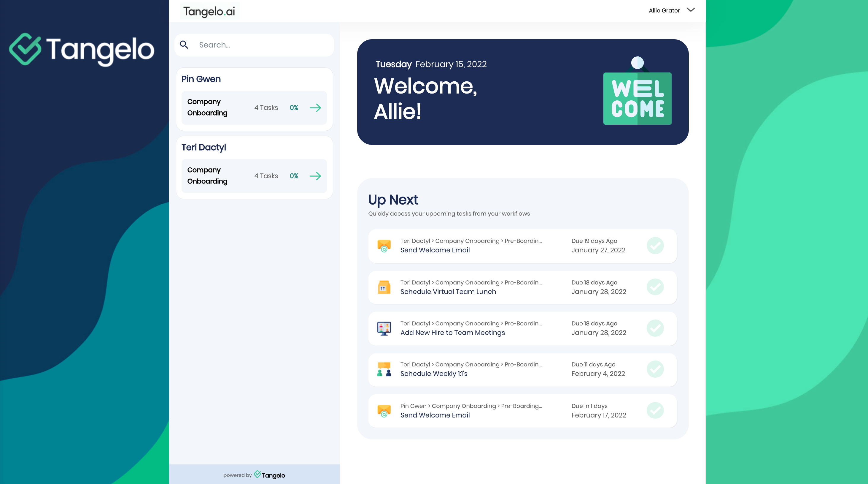Expand the Allie Grater user menu chevron

click(691, 10)
